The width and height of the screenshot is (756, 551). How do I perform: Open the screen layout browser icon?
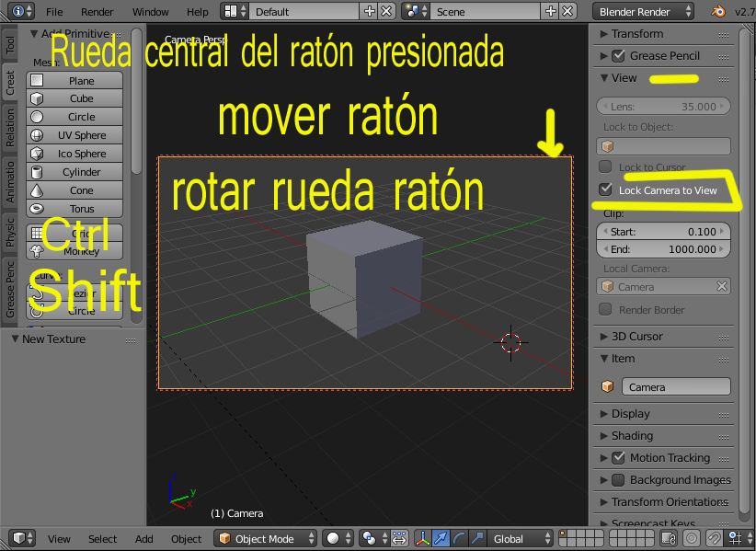pos(235,11)
